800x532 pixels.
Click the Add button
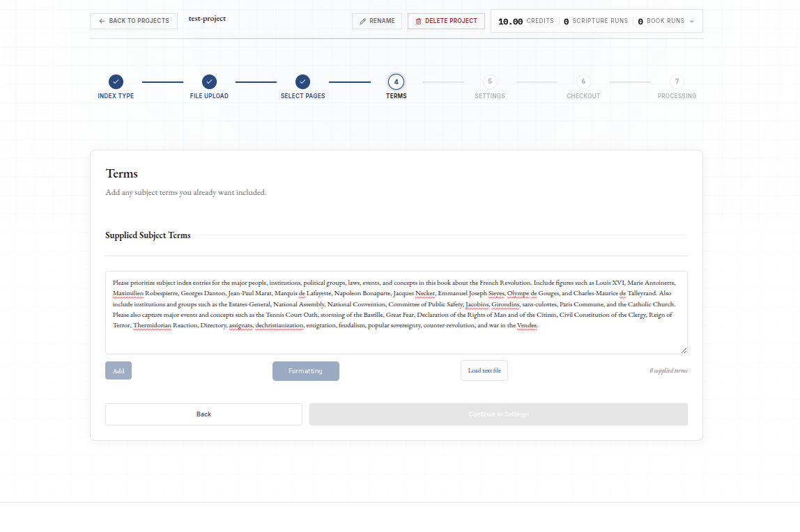118,370
